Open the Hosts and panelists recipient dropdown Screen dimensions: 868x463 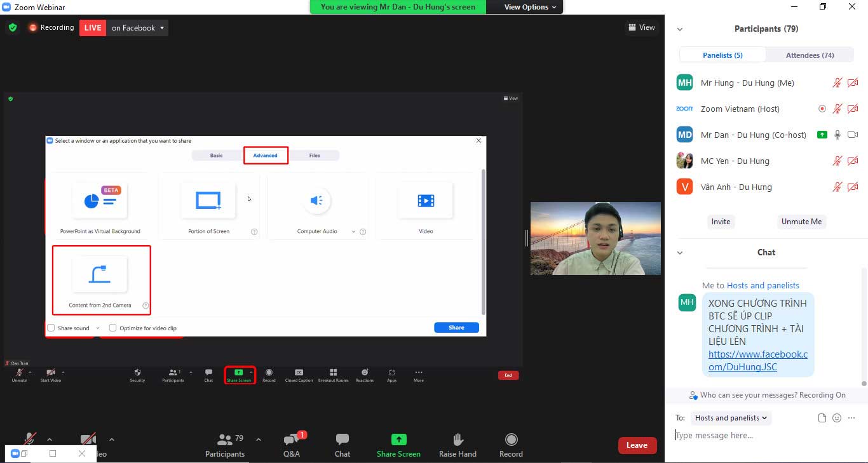[731, 418]
